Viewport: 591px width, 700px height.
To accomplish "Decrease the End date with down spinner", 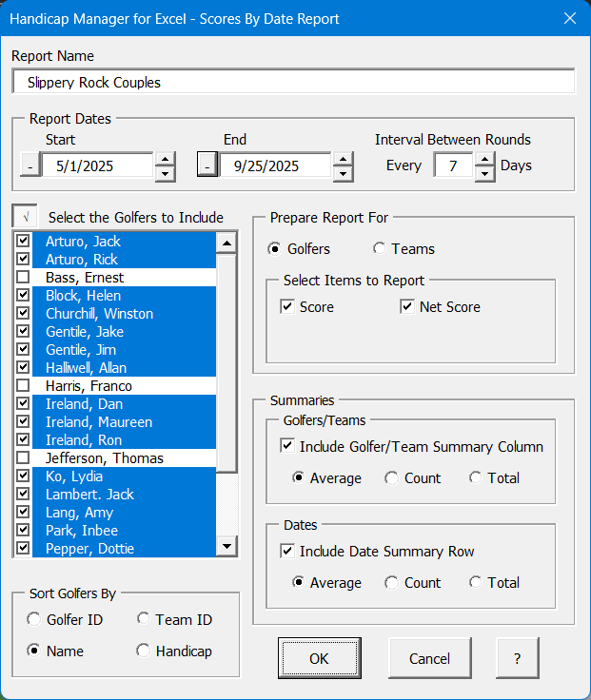I will click(x=343, y=174).
